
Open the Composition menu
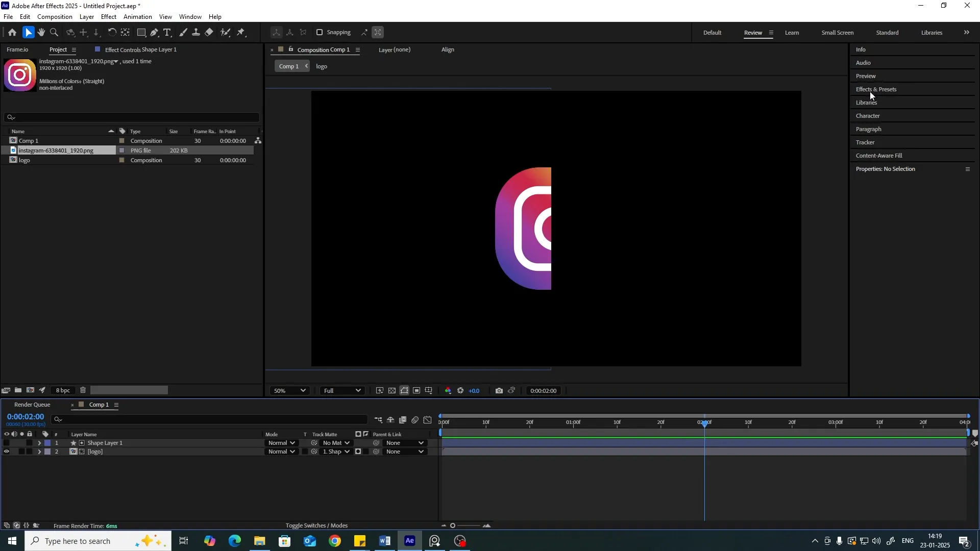coord(55,17)
